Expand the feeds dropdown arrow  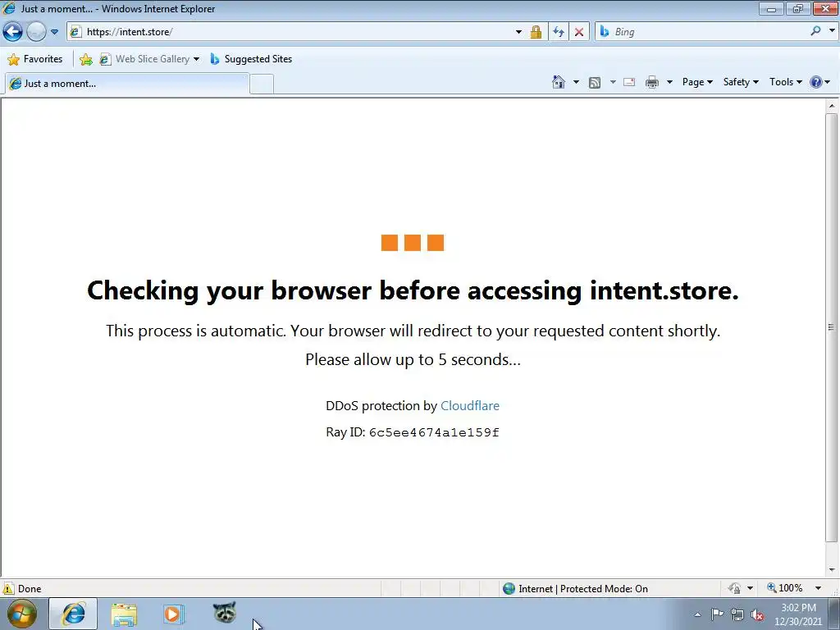click(x=613, y=82)
